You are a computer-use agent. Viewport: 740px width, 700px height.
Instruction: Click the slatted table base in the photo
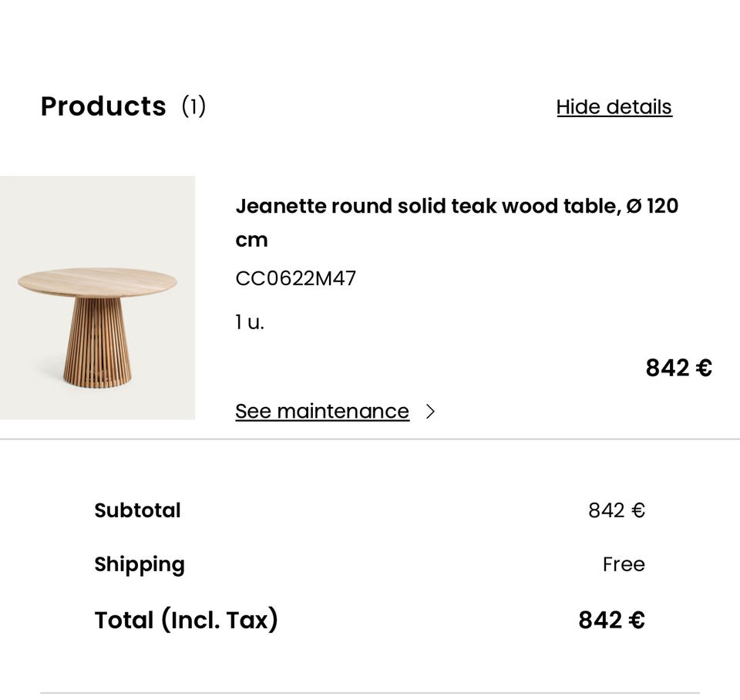click(x=97, y=343)
